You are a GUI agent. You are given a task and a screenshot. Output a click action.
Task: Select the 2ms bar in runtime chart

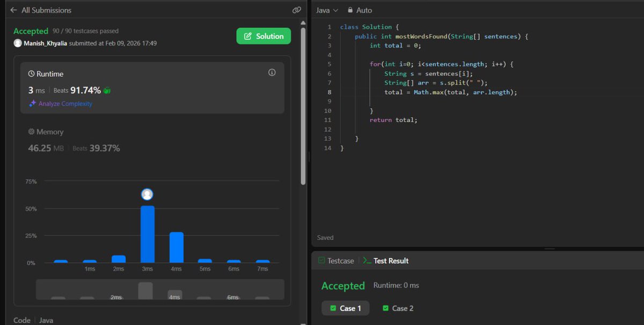[119, 259]
